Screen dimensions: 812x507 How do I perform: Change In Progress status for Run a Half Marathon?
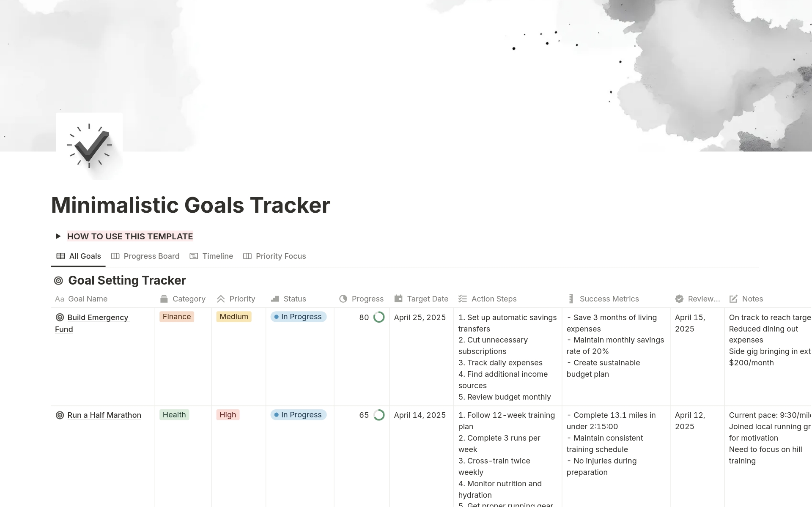(299, 415)
